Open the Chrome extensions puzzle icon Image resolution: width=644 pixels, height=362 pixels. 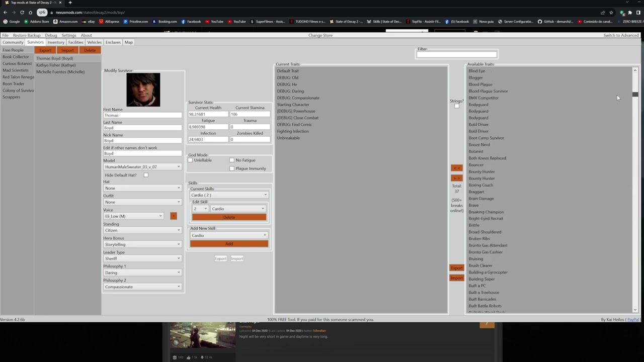(629, 12)
